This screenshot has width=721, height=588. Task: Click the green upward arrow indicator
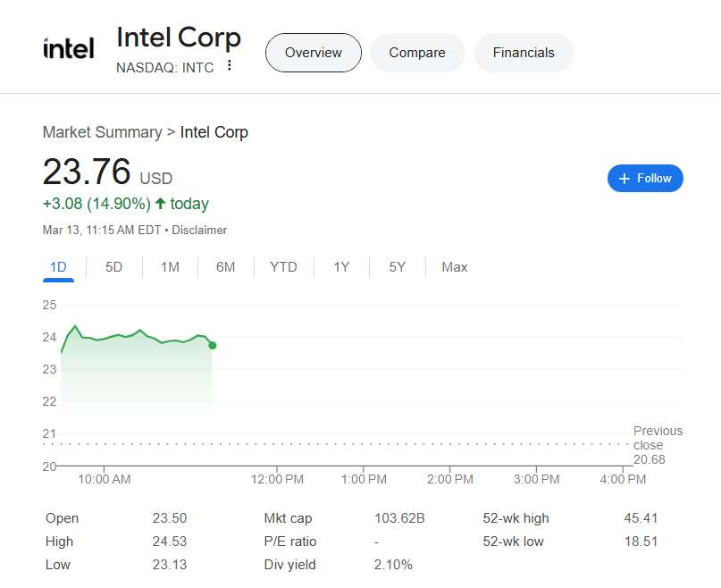point(161,204)
